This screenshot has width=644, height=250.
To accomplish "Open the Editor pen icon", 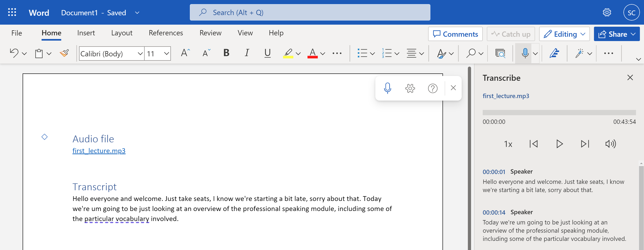I will [554, 53].
